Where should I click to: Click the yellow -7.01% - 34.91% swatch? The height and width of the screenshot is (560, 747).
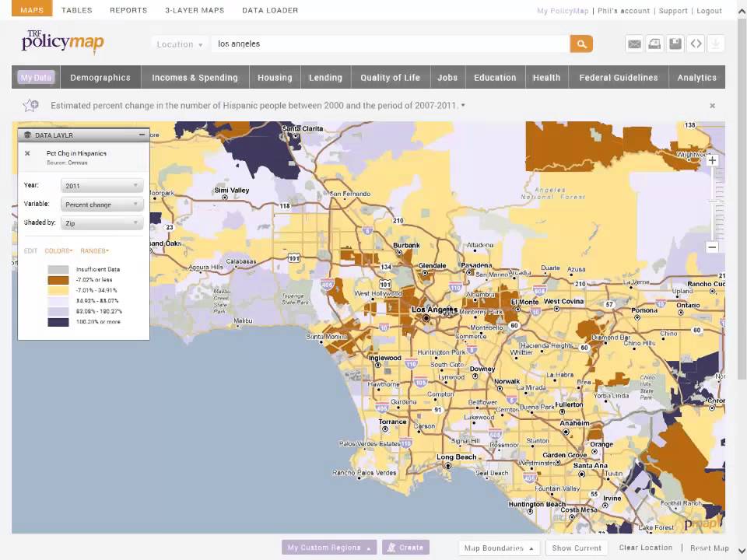pyautogui.click(x=58, y=290)
